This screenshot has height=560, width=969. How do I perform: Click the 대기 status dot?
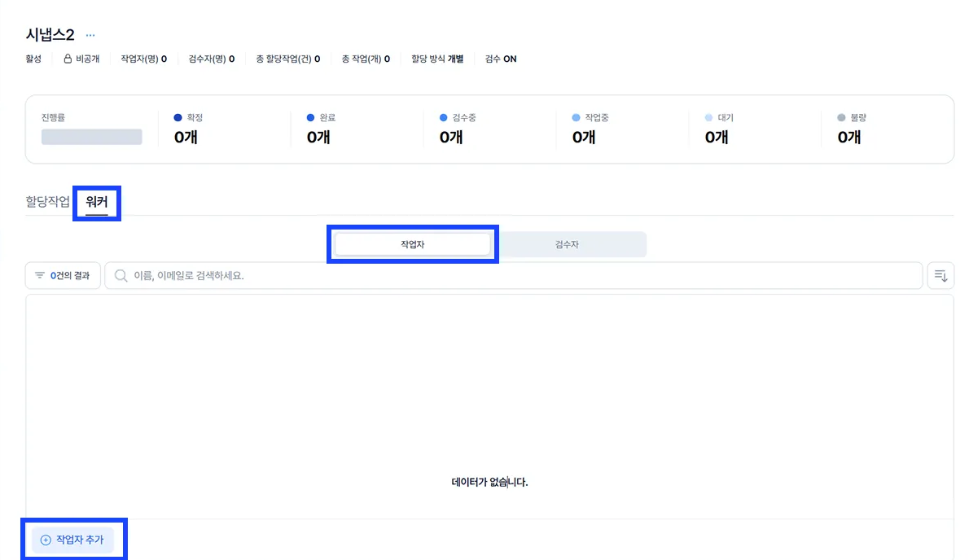pos(708,117)
